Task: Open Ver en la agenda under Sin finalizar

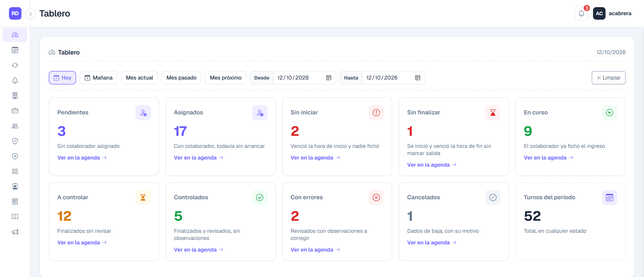Action: point(432,165)
